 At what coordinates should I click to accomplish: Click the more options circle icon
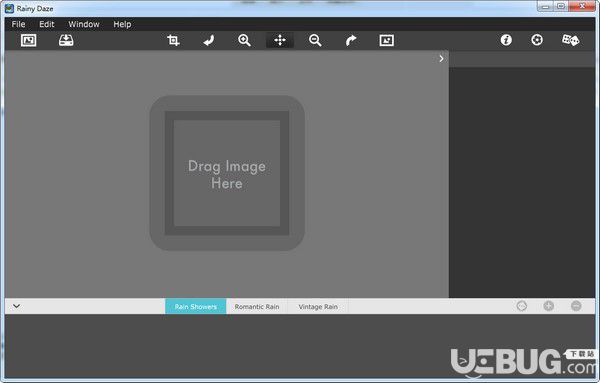point(522,306)
